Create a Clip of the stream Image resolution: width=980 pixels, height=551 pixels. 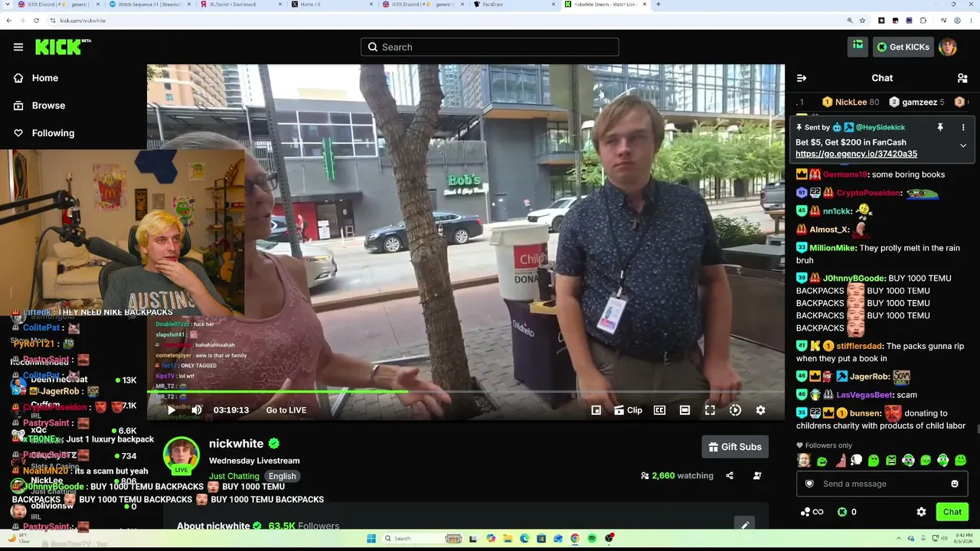coord(628,410)
